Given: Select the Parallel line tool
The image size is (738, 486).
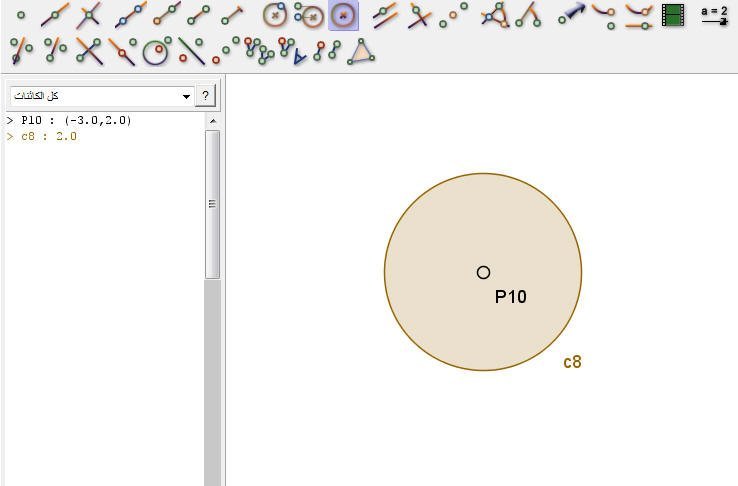Looking at the screenshot, I should pyautogui.click(x=385, y=16).
